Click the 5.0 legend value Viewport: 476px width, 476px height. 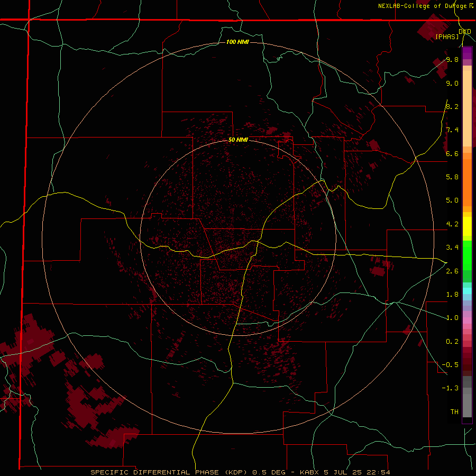click(452, 200)
